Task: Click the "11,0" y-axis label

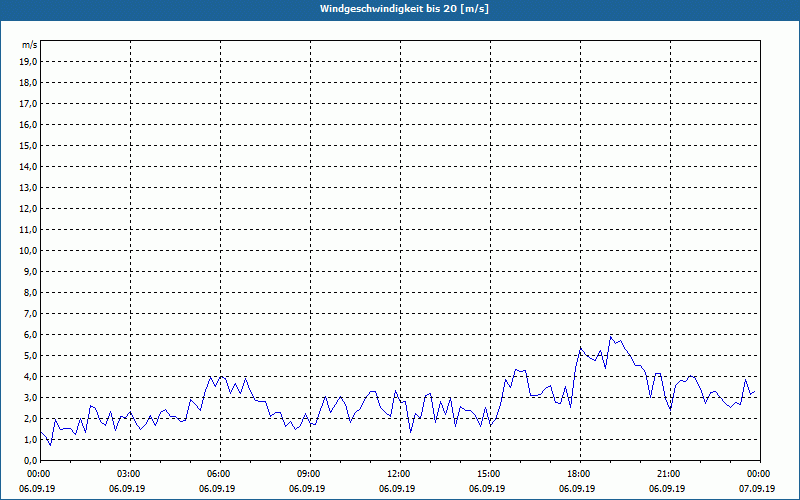Action: point(28,230)
